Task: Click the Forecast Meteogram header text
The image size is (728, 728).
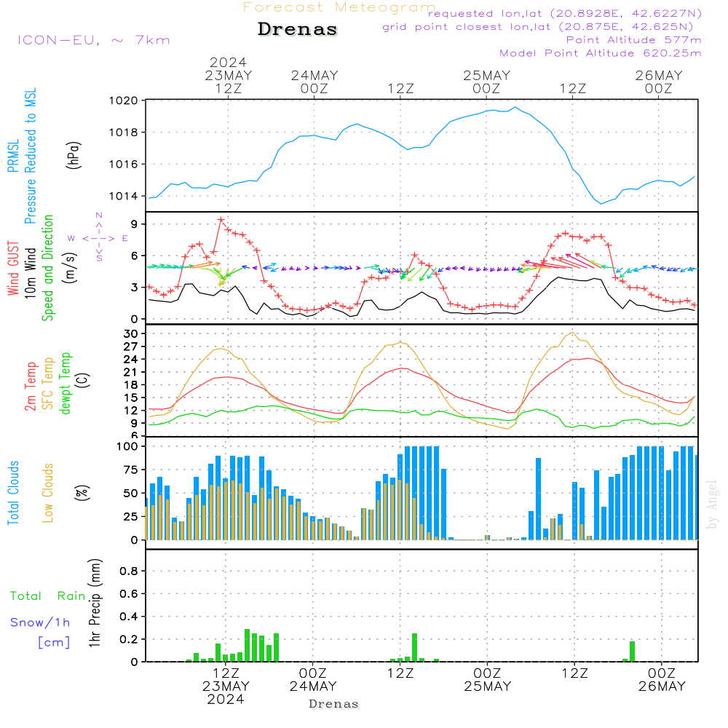Action: pyautogui.click(x=339, y=7)
